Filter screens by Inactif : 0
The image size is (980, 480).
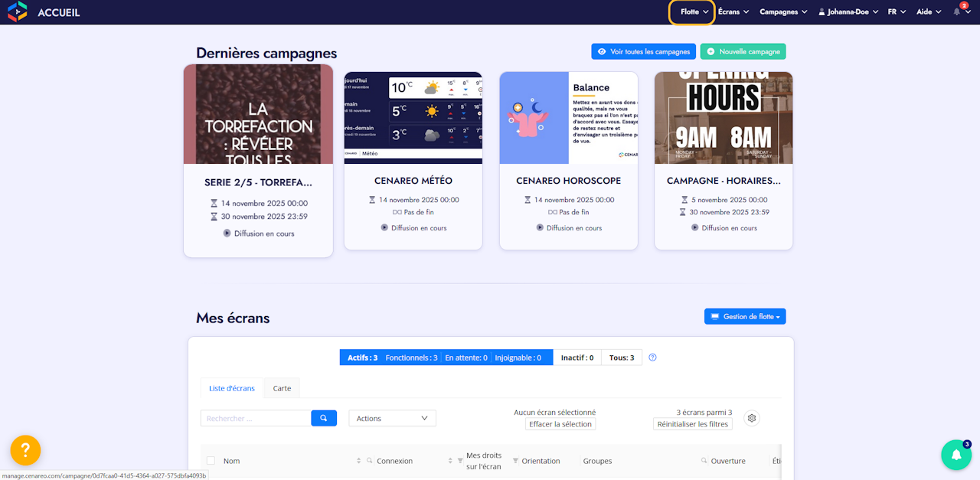(576, 358)
